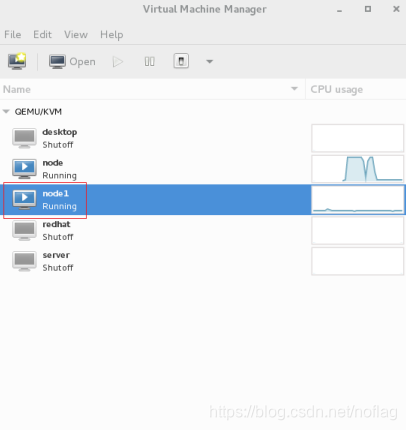The height and width of the screenshot is (430, 406).
Task: Sort by the Name column header
Action: coord(152,89)
